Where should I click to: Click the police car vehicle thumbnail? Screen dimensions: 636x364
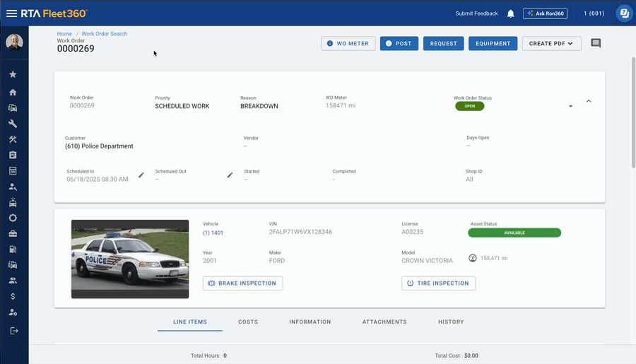130,259
